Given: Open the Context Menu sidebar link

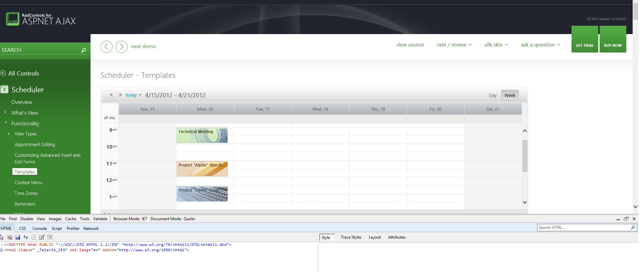Looking at the screenshot, I should (x=28, y=183).
